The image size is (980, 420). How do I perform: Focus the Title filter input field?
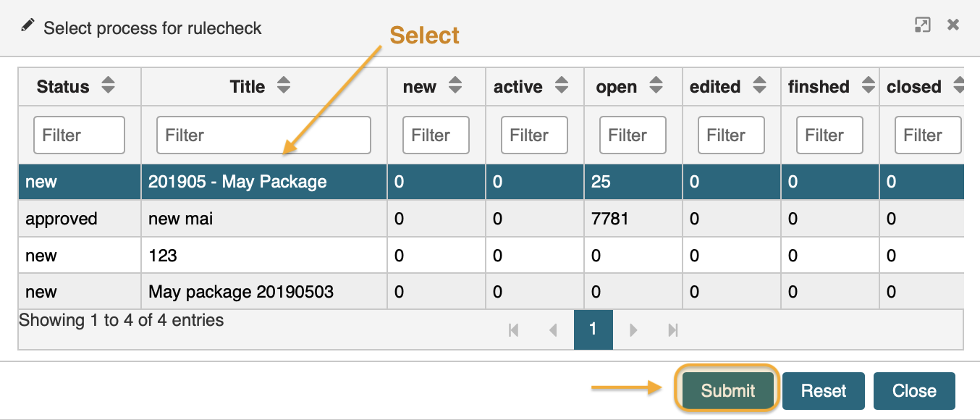tap(263, 135)
